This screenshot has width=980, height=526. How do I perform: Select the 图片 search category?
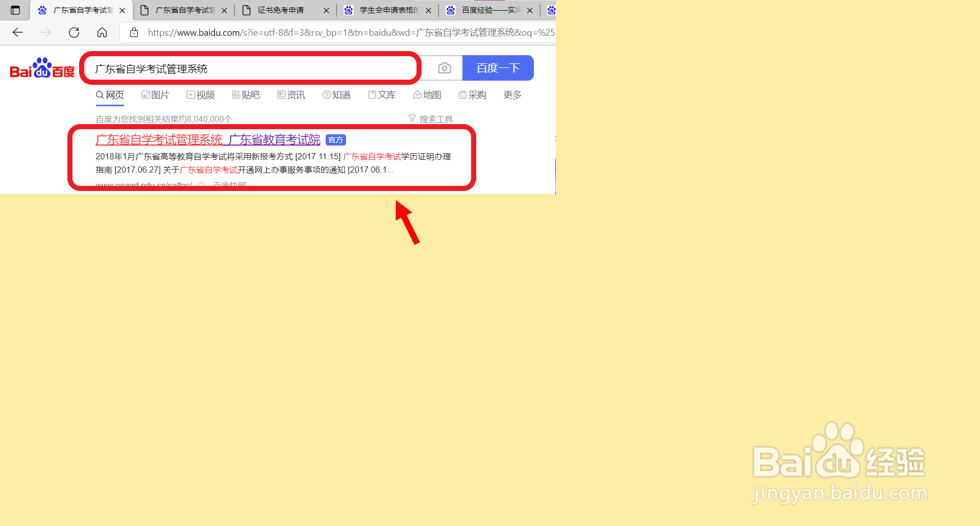pyautogui.click(x=155, y=95)
